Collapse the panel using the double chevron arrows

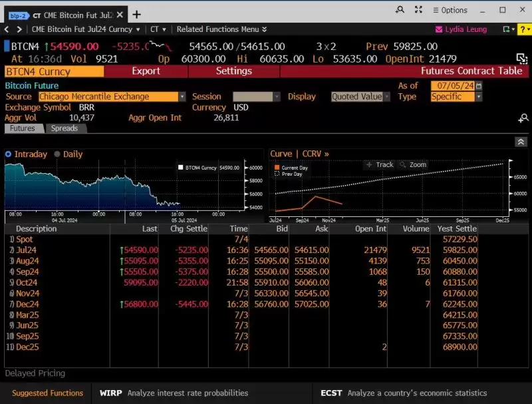(x=521, y=142)
